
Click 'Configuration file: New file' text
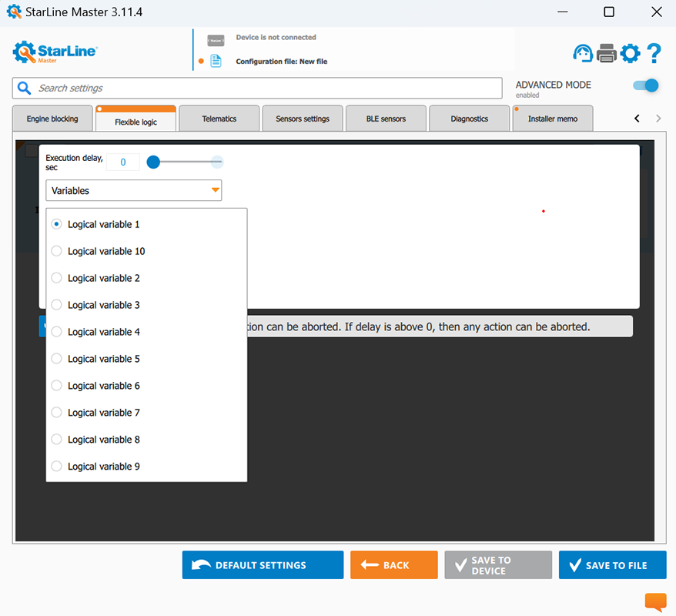tap(282, 61)
